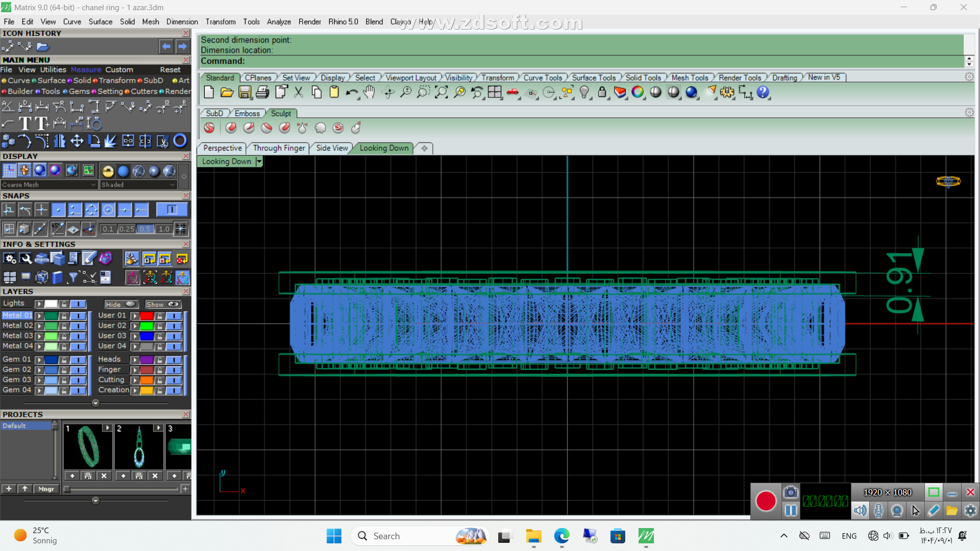Switch to the Perspective viewport tab
The image size is (980, 551).
pos(222,148)
